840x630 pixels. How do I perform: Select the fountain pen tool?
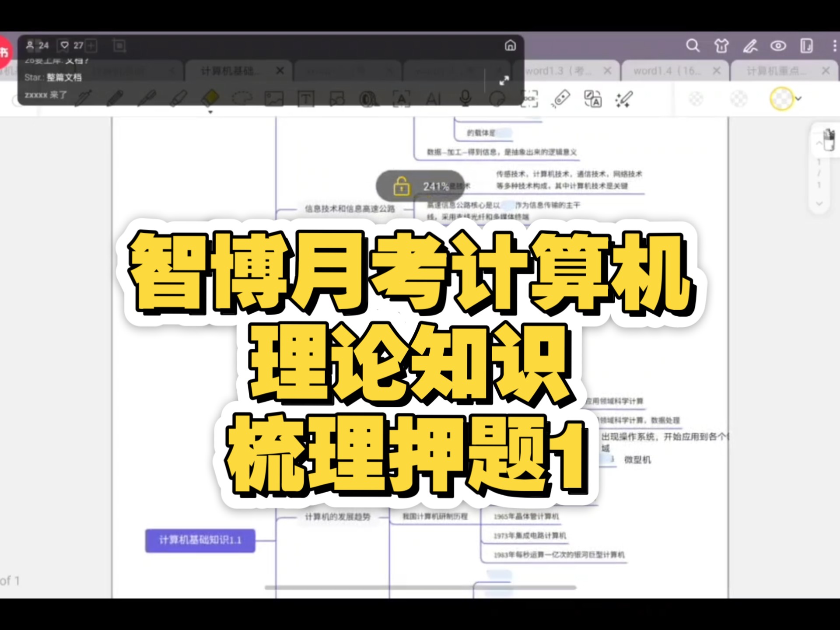pyautogui.click(x=83, y=99)
